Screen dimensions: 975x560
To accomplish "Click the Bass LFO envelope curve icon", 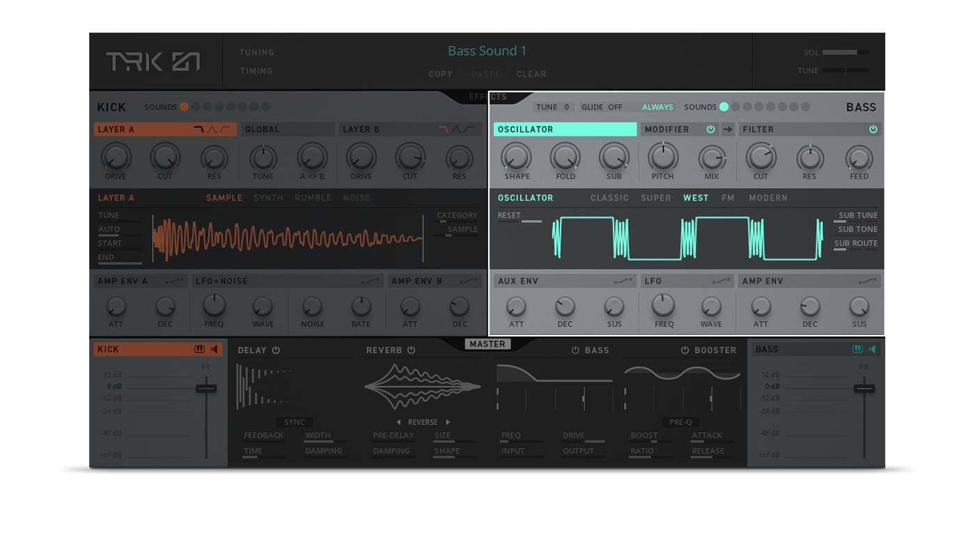I will [x=721, y=281].
